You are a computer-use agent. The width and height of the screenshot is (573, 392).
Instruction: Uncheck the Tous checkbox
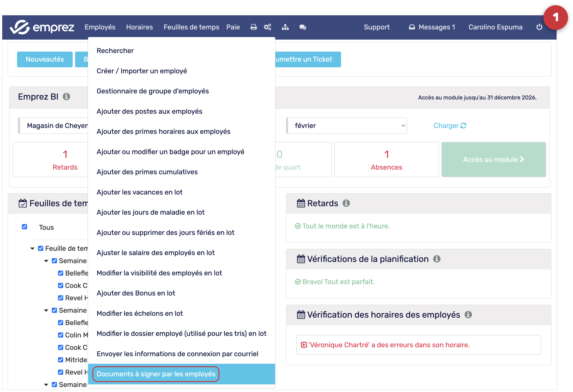tap(24, 227)
